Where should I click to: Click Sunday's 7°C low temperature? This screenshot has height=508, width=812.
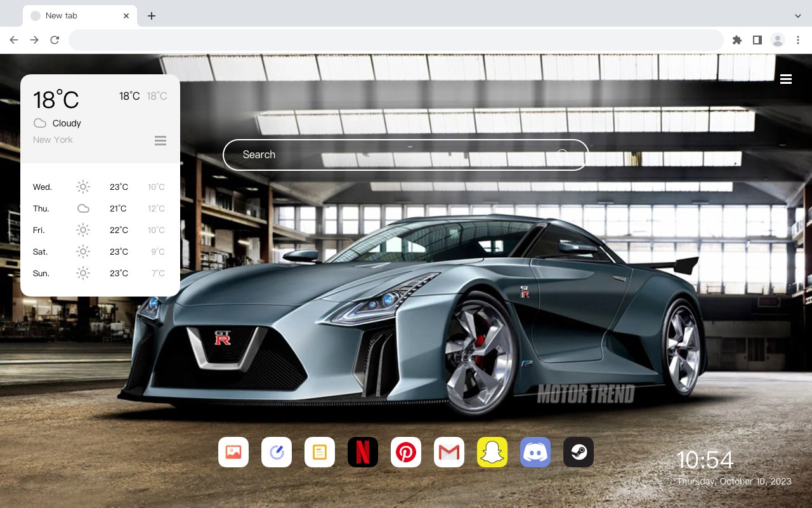[x=158, y=273]
